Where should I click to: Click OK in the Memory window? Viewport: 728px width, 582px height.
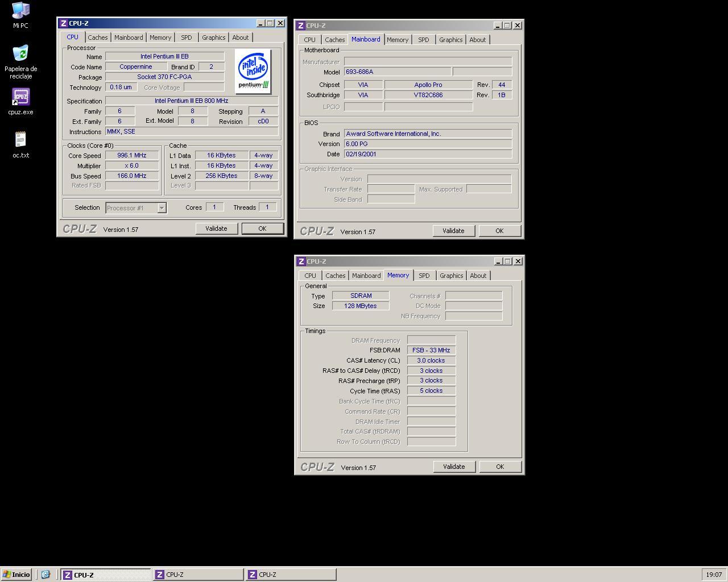click(500, 467)
